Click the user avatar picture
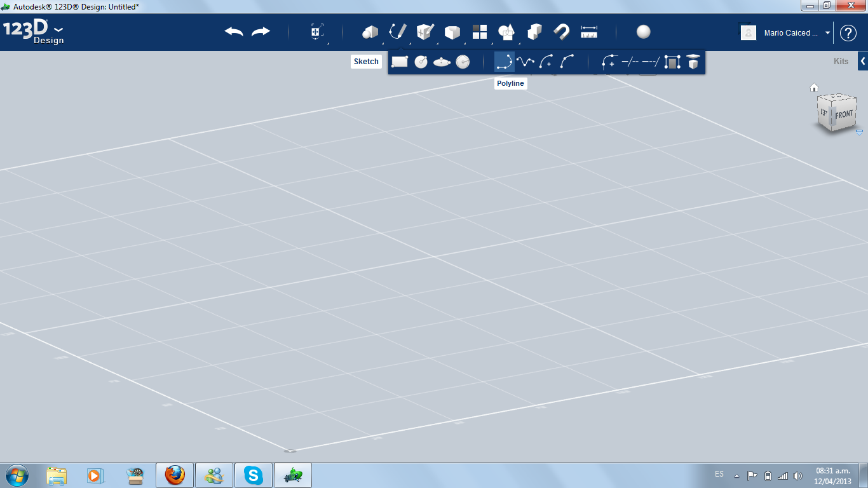 click(x=749, y=32)
